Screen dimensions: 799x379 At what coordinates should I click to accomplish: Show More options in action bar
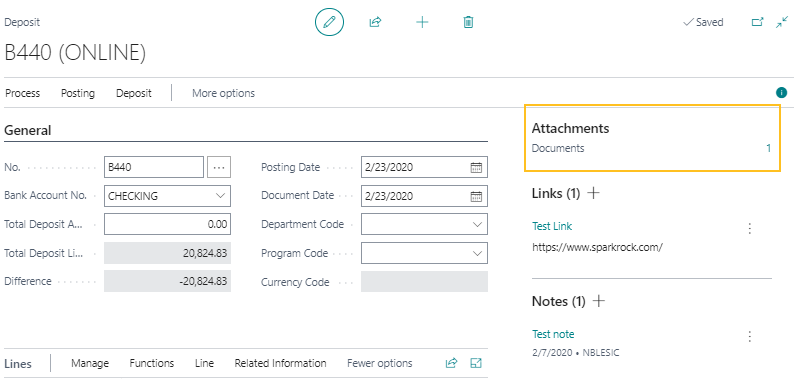[x=223, y=93]
